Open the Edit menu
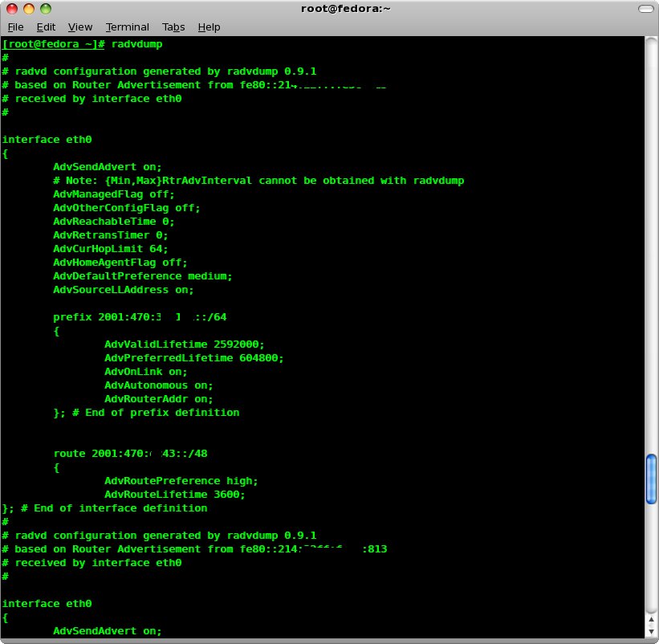 46,26
